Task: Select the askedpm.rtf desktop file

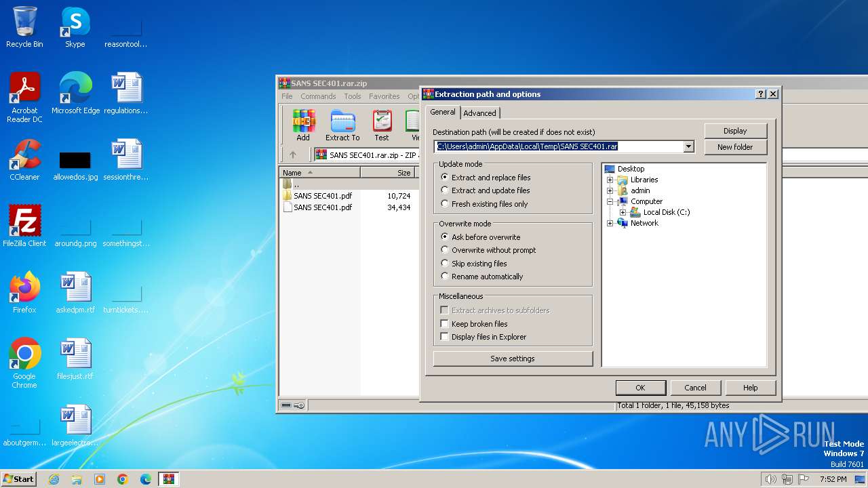Action: pos(75,293)
